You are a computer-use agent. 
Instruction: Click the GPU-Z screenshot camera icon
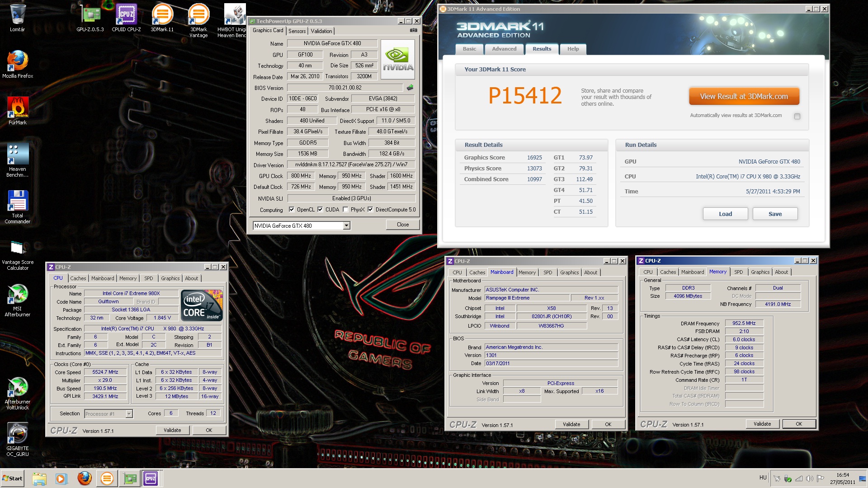(413, 30)
